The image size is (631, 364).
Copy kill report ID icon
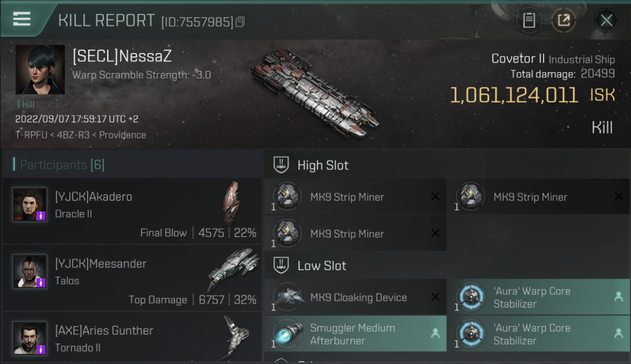click(240, 21)
